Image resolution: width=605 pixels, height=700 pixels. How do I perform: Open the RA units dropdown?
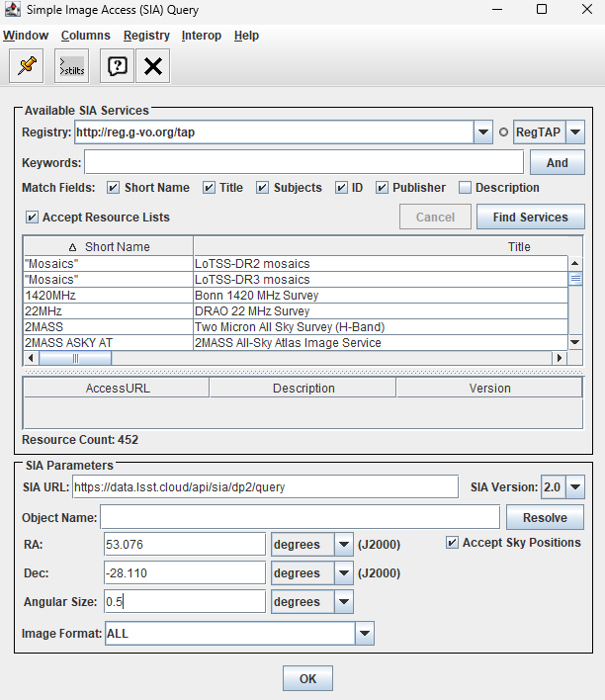343,545
